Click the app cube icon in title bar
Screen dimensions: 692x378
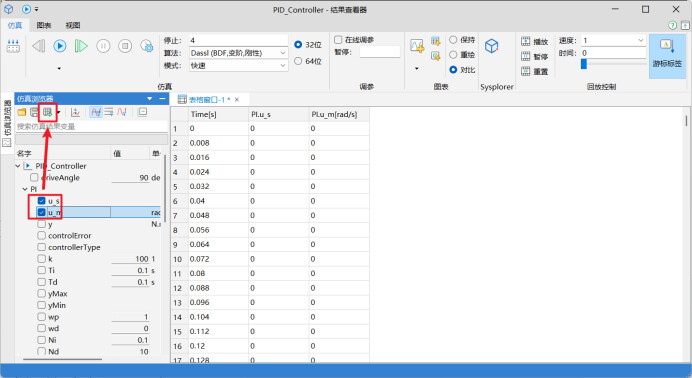[8, 9]
